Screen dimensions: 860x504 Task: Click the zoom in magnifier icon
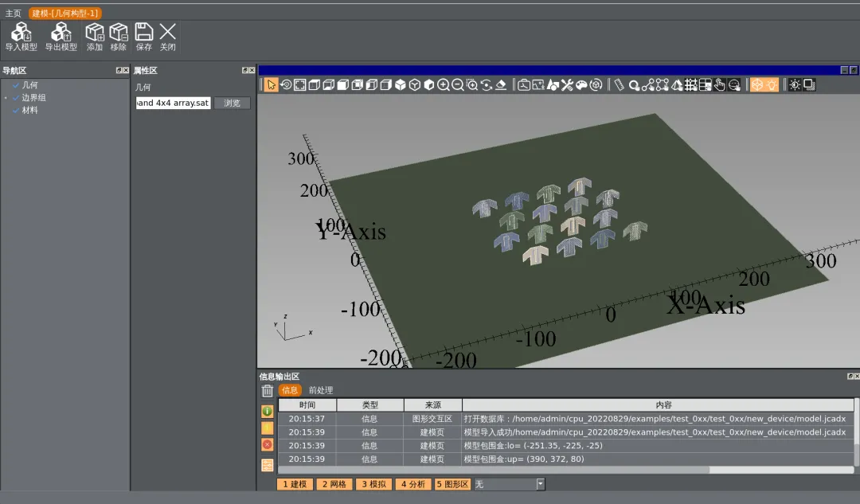click(x=444, y=84)
